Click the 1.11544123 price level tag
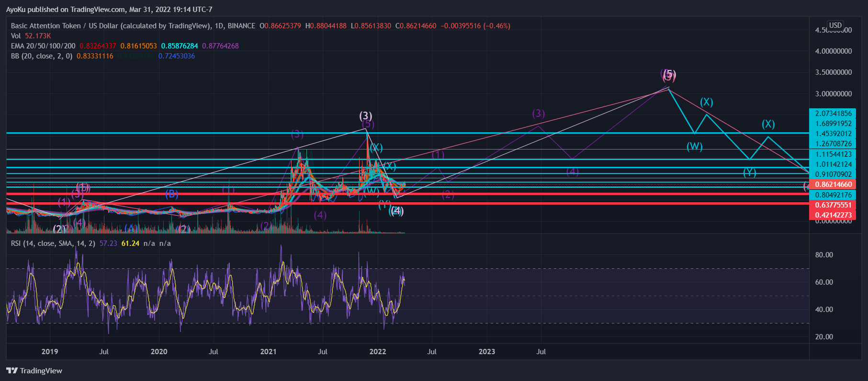 point(833,154)
